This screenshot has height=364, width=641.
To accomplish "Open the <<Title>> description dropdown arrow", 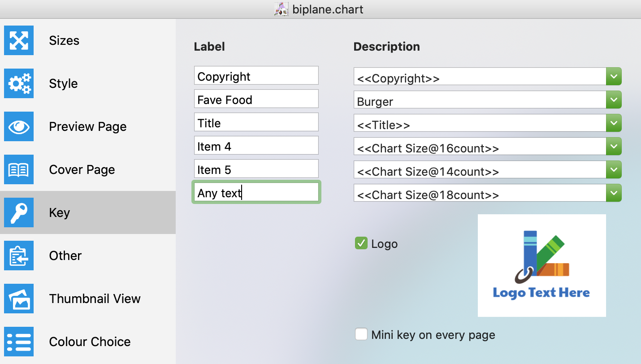I will click(x=614, y=123).
